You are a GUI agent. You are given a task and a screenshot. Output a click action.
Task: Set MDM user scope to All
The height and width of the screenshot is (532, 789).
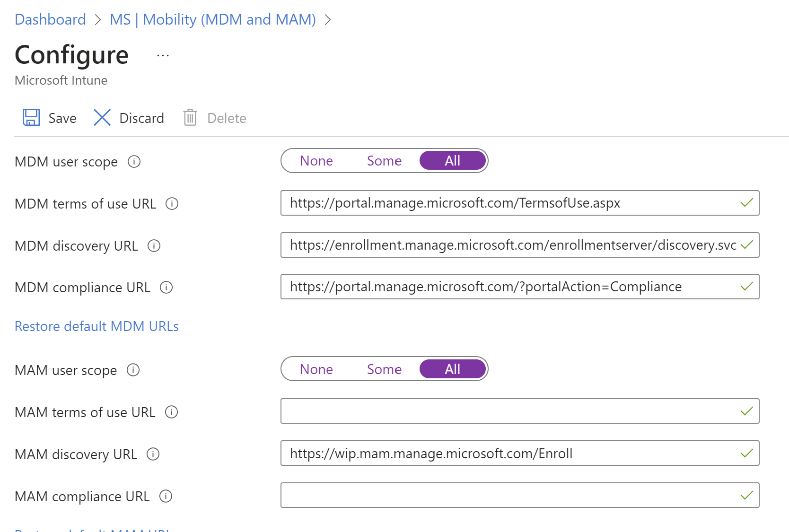click(x=453, y=161)
